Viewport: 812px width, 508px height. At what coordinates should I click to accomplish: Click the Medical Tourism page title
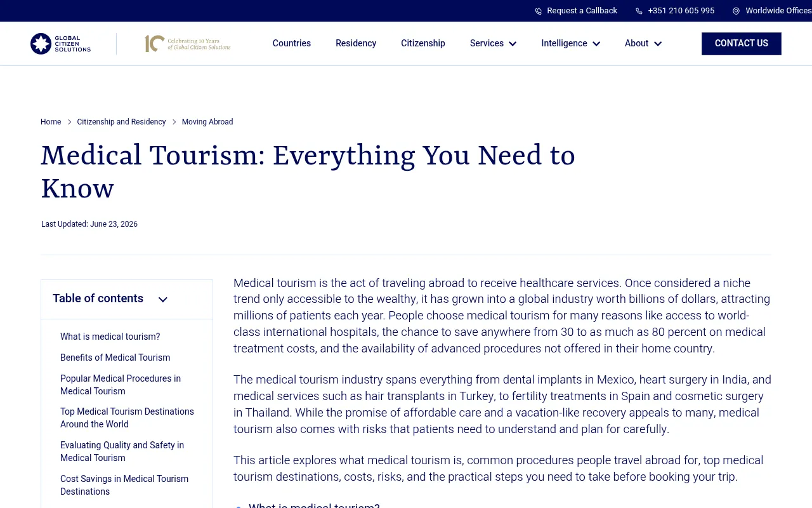(x=308, y=172)
